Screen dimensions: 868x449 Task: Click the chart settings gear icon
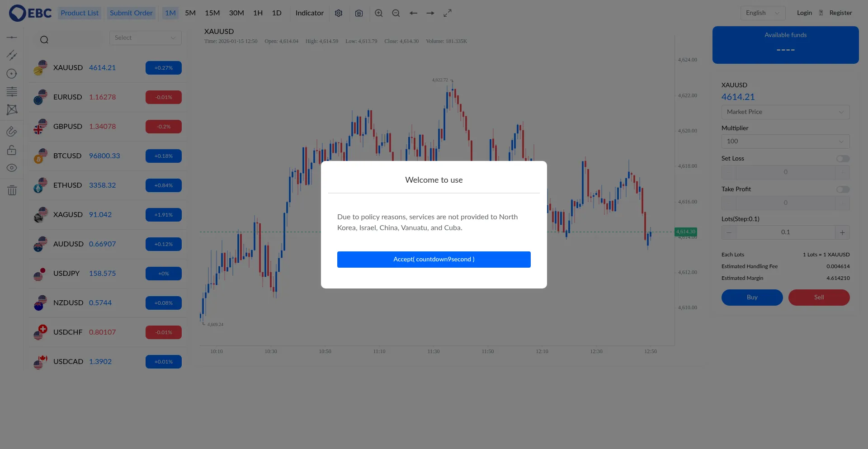click(x=339, y=13)
